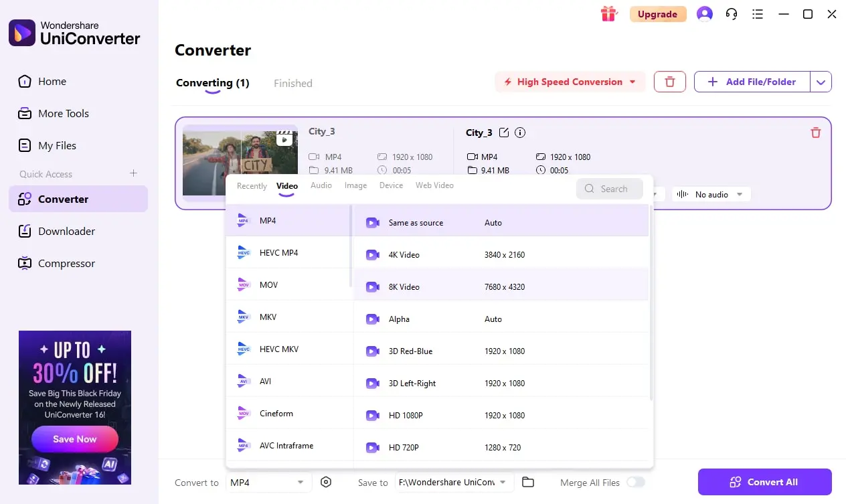
Task: Open the Web Video format tab
Action: pos(434,185)
